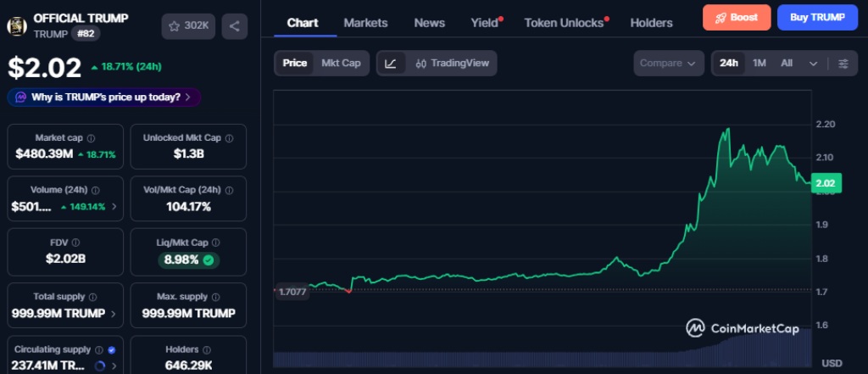The image size is (868, 374).
Task: Click the USD currency label on chart
Action: point(832,364)
